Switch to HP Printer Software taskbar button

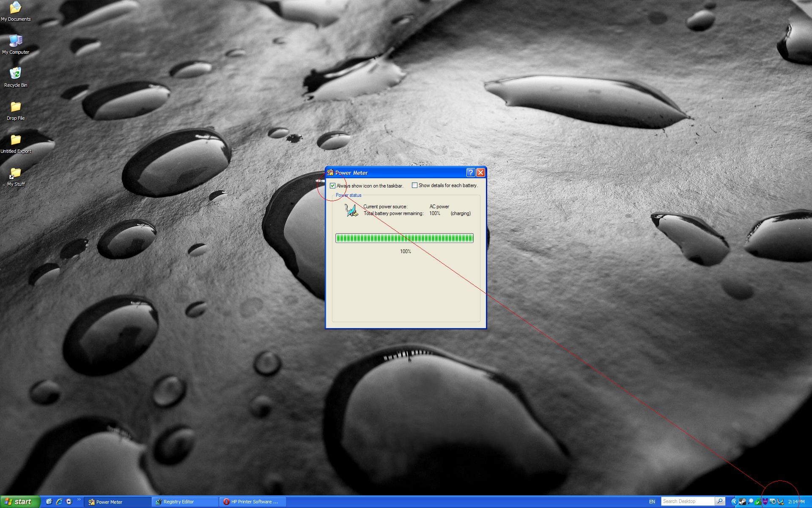[x=252, y=502]
